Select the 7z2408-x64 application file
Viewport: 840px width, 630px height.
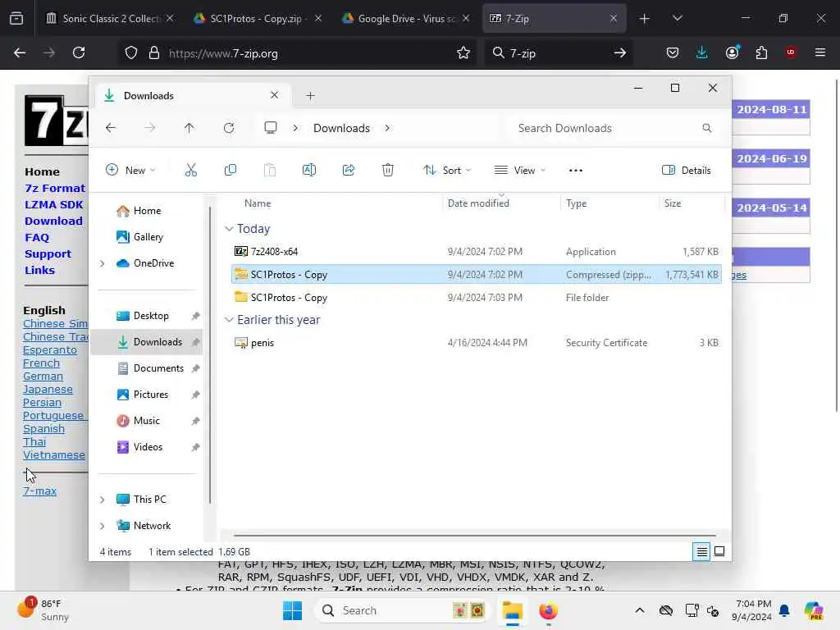click(477, 251)
